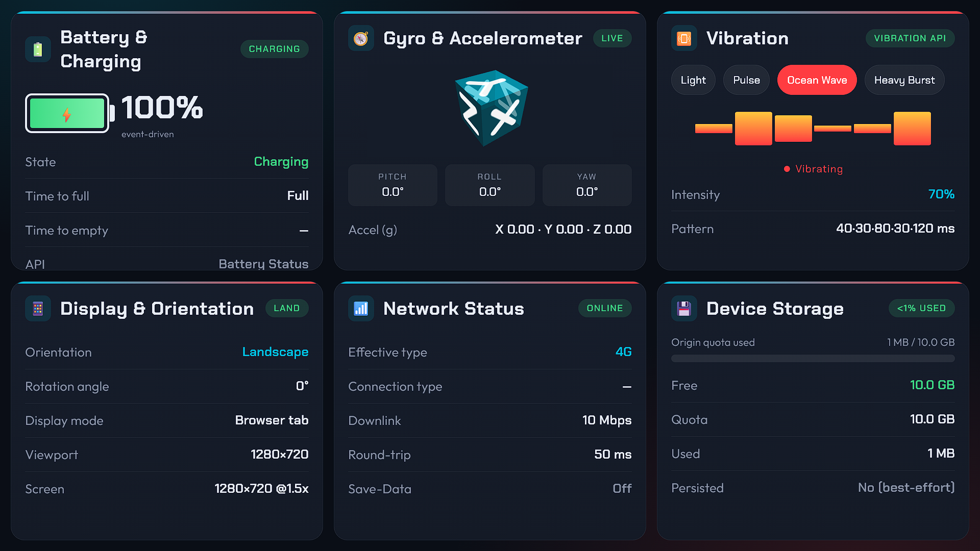980x551 pixels.
Task: Click the VIBRATION API badge
Action: coord(910,38)
